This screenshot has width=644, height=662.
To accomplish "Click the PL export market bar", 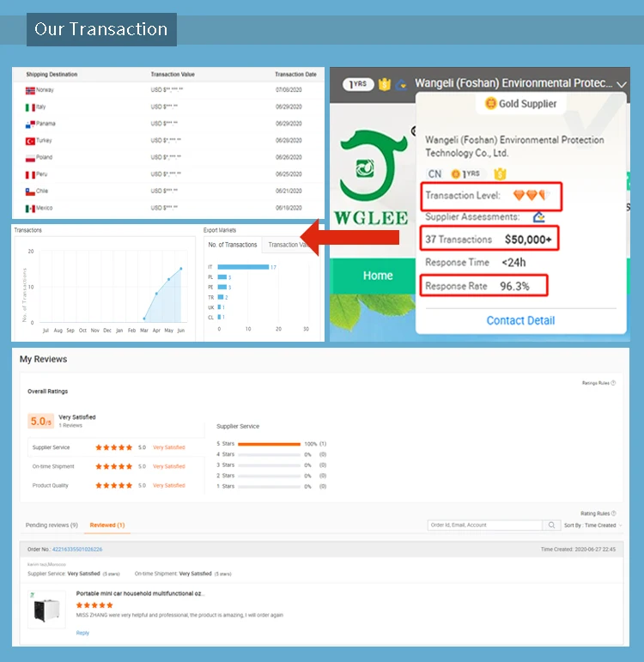I will pyautogui.click(x=222, y=277).
